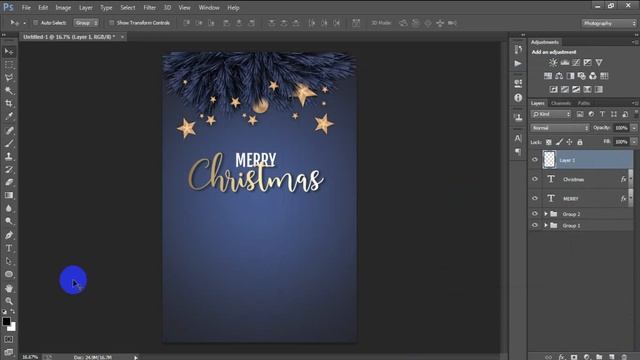The image size is (640, 360).
Task: Hide Group 2 visibility eye
Action: coord(535,214)
